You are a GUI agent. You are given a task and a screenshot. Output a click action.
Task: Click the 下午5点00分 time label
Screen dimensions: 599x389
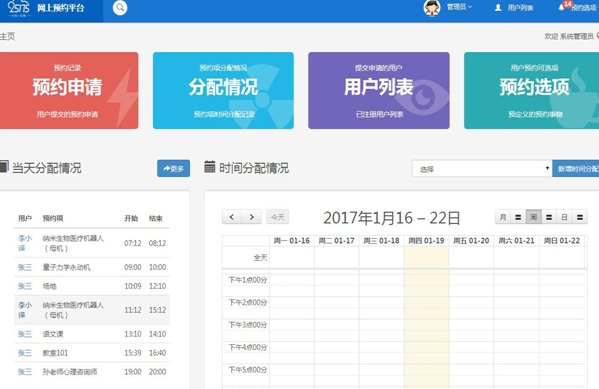coord(248,370)
